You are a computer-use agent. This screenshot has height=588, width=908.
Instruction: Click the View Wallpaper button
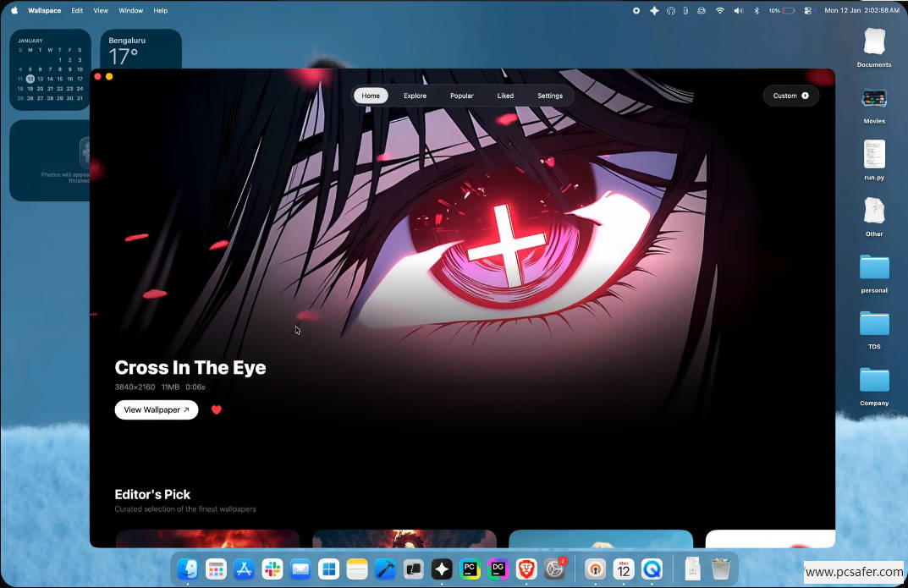(x=157, y=409)
